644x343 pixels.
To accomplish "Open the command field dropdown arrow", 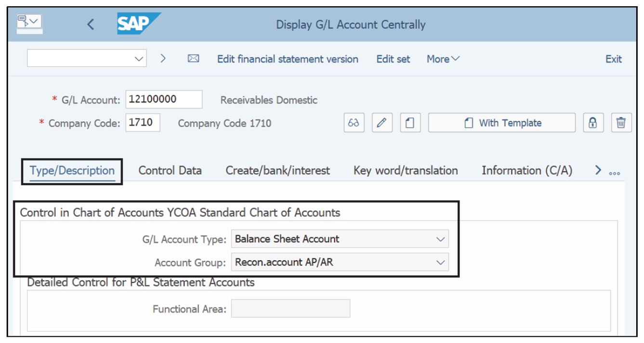I will click(139, 58).
